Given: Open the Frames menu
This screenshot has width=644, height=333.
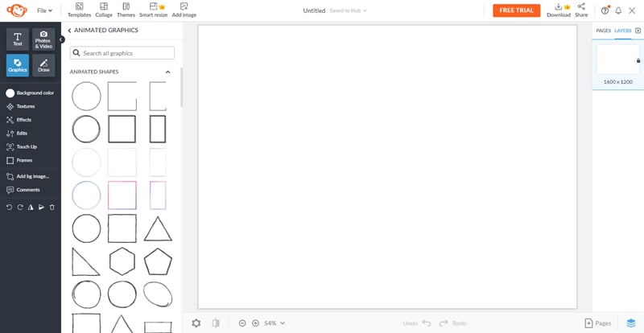Looking at the screenshot, I should click(19, 160).
